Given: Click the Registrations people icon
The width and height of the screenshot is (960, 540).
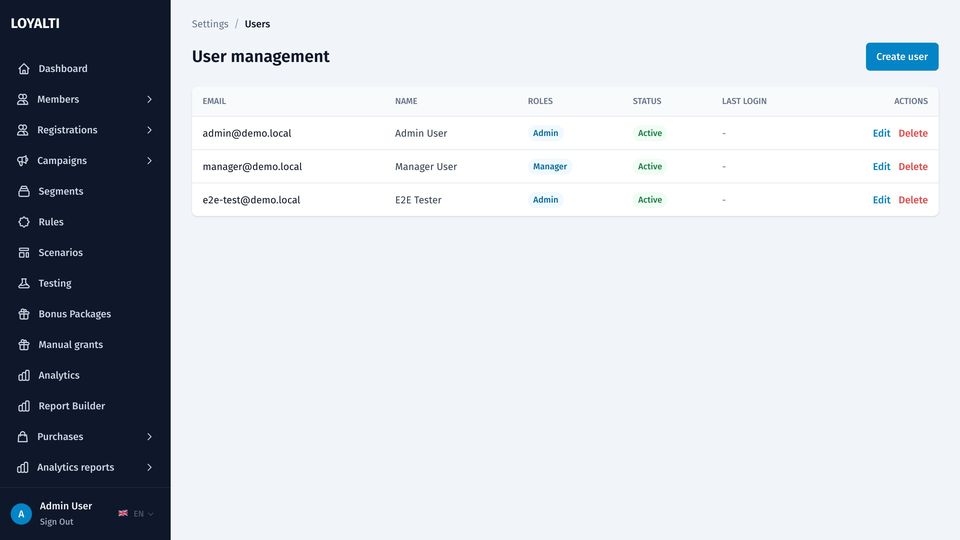Looking at the screenshot, I should tap(23, 130).
